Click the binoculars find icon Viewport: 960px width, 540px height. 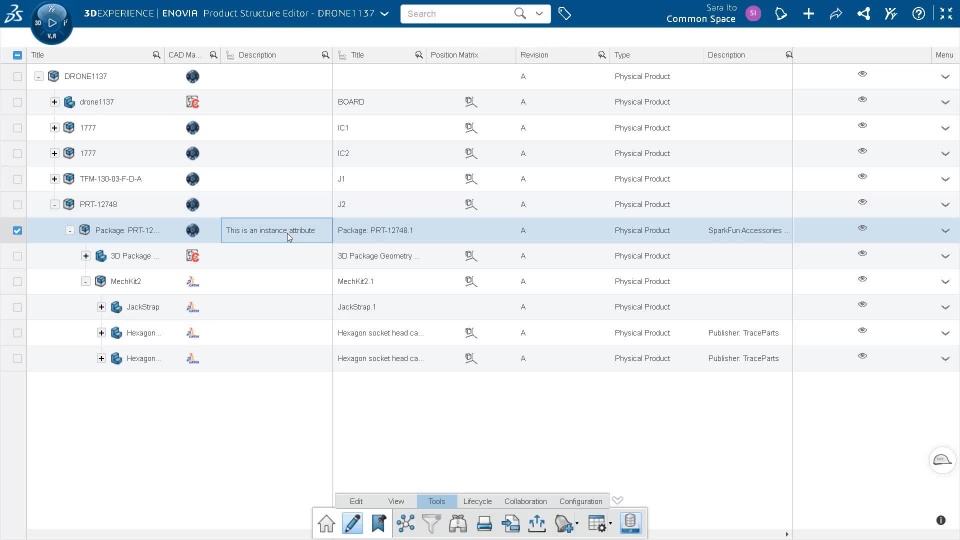(458, 523)
